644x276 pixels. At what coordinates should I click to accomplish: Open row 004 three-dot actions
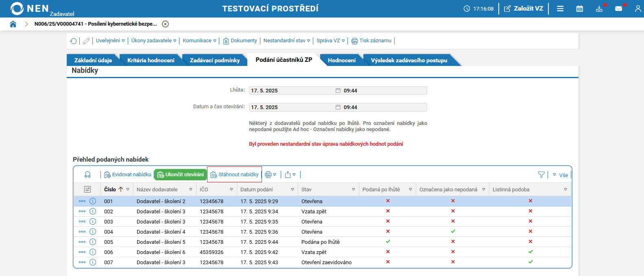tap(82, 232)
